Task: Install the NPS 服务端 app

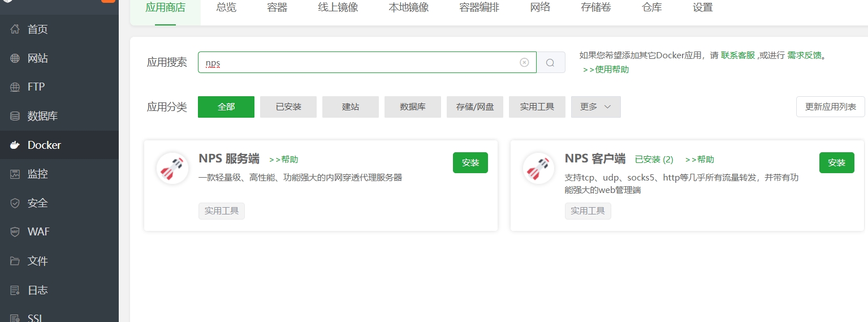Action: 470,163
